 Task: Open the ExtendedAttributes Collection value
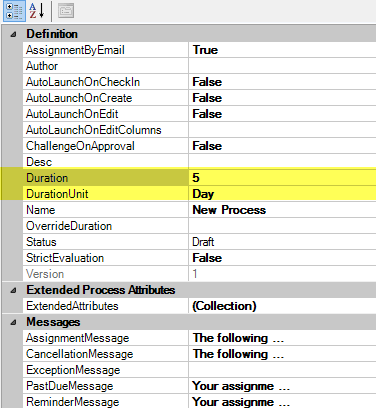(x=282, y=306)
